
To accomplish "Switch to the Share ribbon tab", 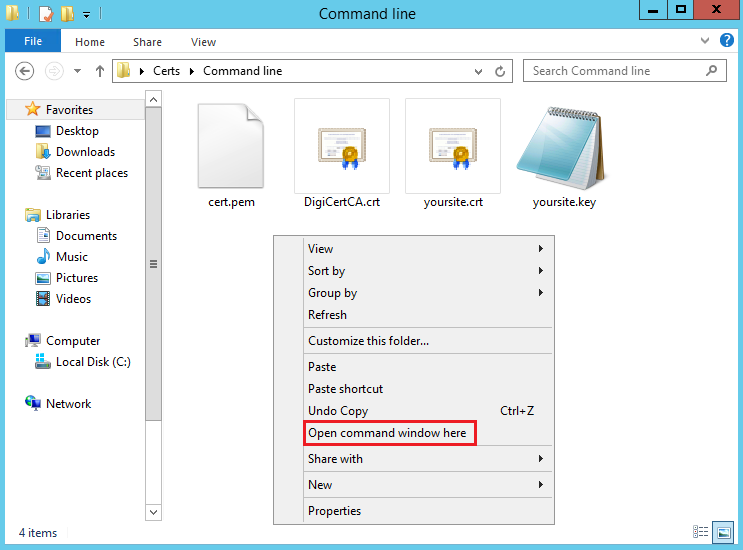I will pyautogui.click(x=147, y=42).
